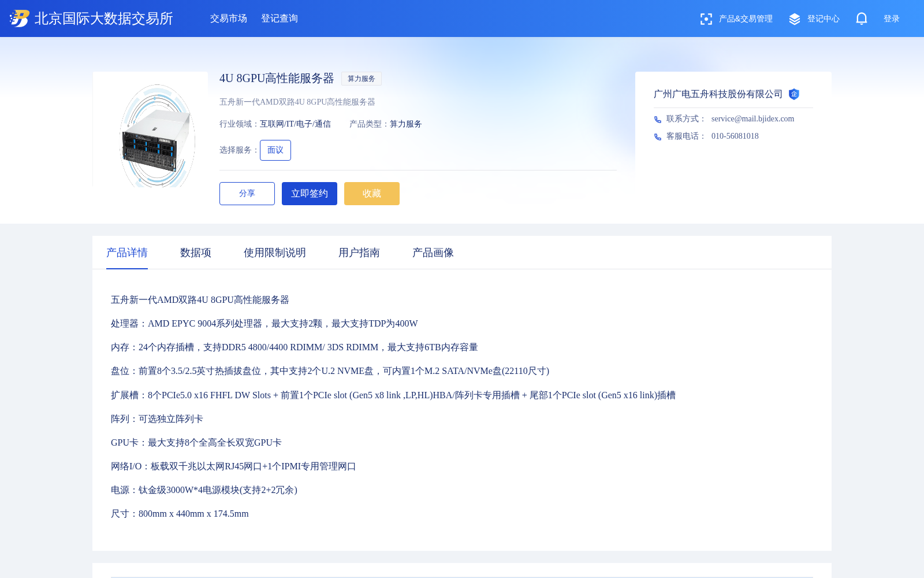Click the 收藏 button

[372, 194]
